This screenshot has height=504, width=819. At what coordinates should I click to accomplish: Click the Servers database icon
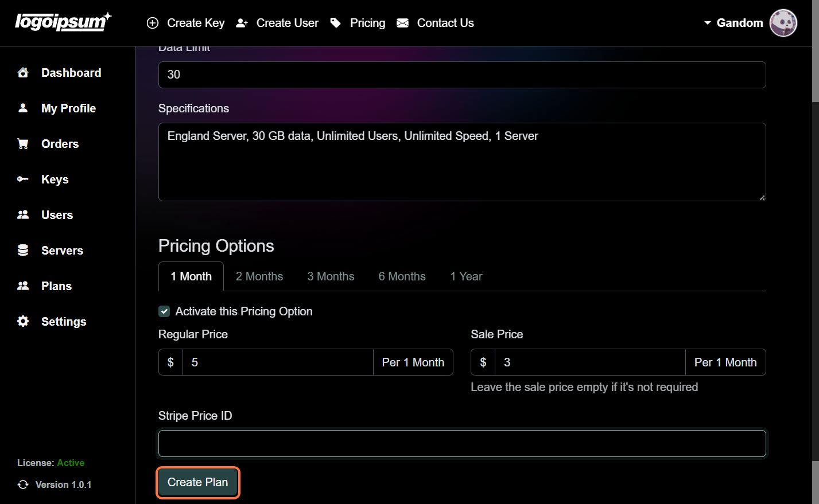(x=23, y=251)
